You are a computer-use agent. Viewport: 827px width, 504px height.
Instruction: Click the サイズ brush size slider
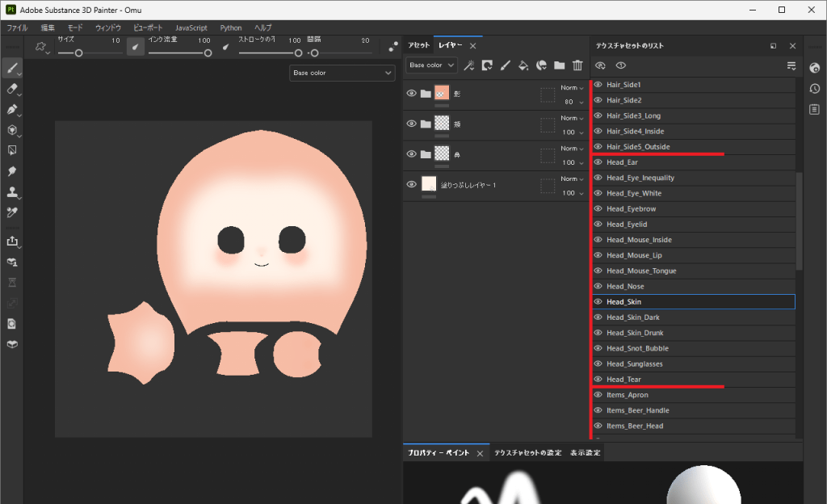[x=79, y=53]
